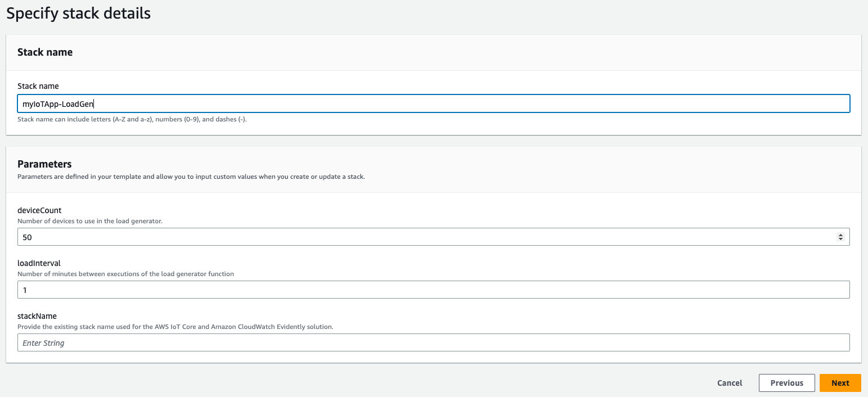
Task: Click the orange Next button
Action: pyautogui.click(x=840, y=382)
